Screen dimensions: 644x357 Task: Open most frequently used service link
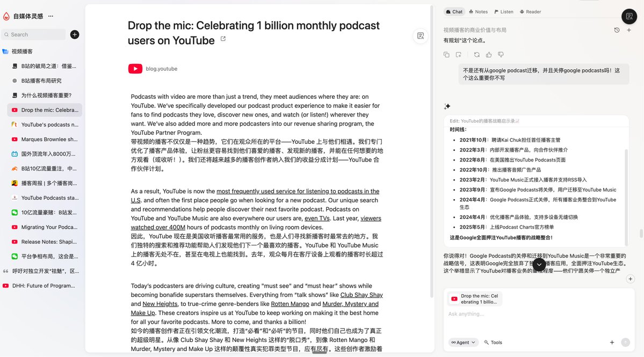click(298, 191)
